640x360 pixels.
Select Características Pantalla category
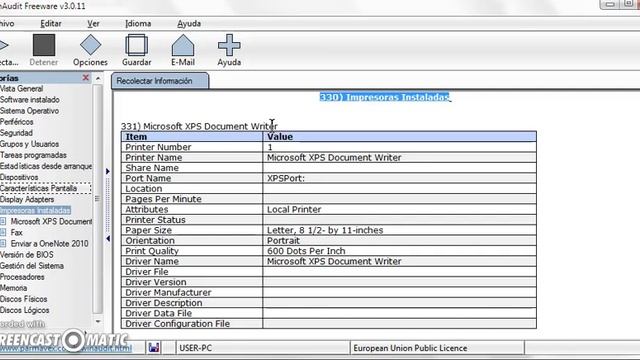(x=38, y=188)
